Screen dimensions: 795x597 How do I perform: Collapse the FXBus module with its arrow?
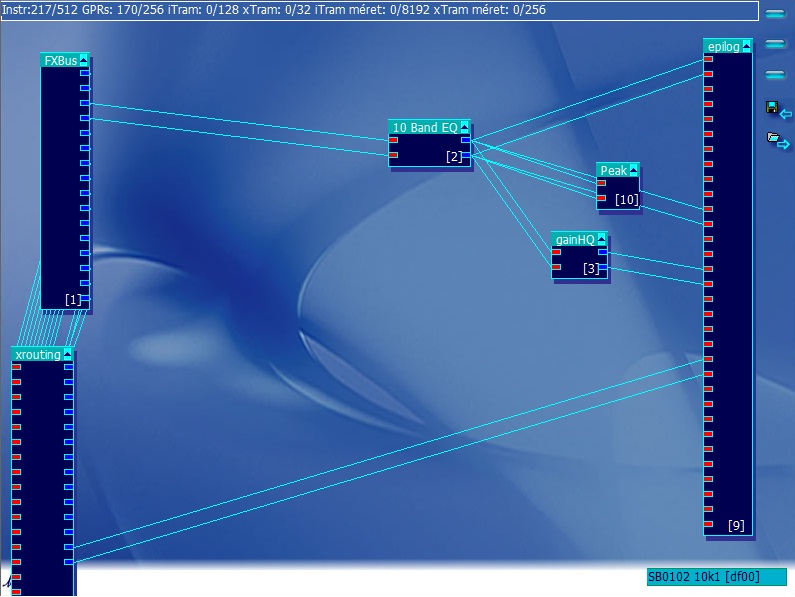pyautogui.click(x=84, y=60)
